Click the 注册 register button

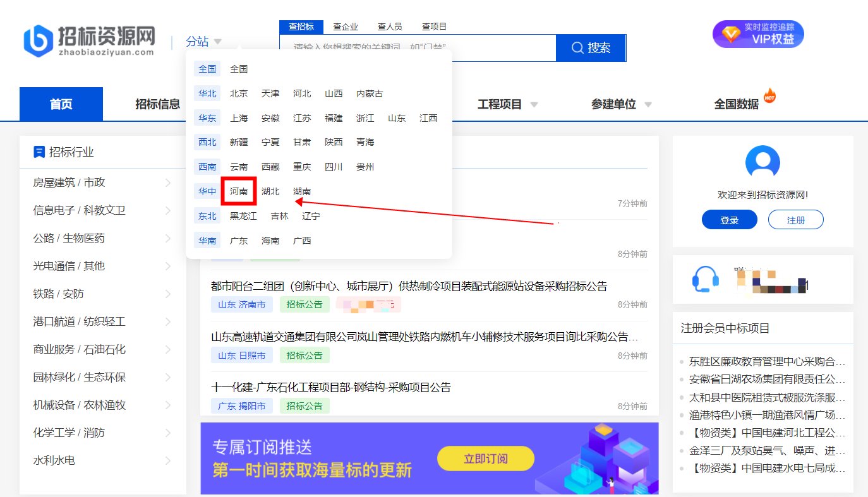(795, 219)
